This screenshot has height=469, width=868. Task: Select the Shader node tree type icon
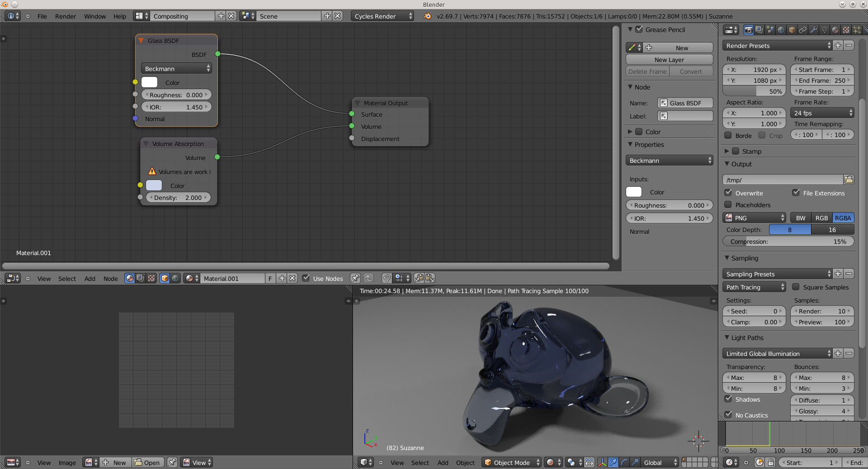[x=130, y=278]
